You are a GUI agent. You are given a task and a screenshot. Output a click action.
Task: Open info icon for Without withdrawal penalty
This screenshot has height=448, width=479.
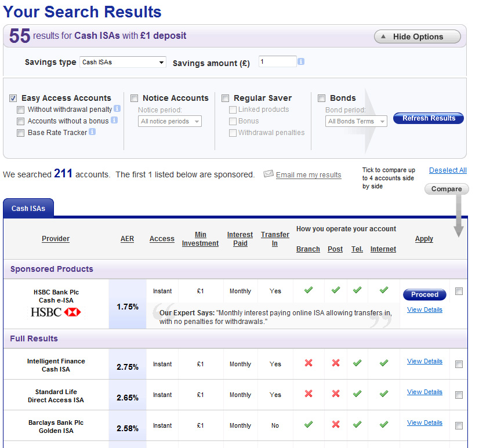pyautogui.click(x=117, y=108)
